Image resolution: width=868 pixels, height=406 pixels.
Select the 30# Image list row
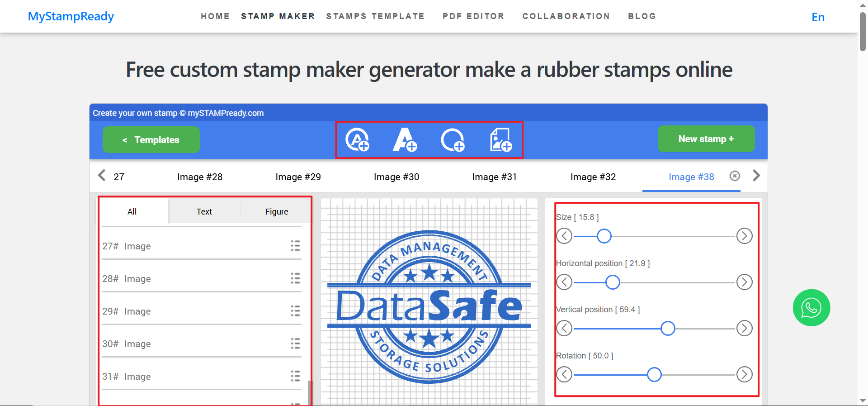pyautogui.click(x=202, y=344)
